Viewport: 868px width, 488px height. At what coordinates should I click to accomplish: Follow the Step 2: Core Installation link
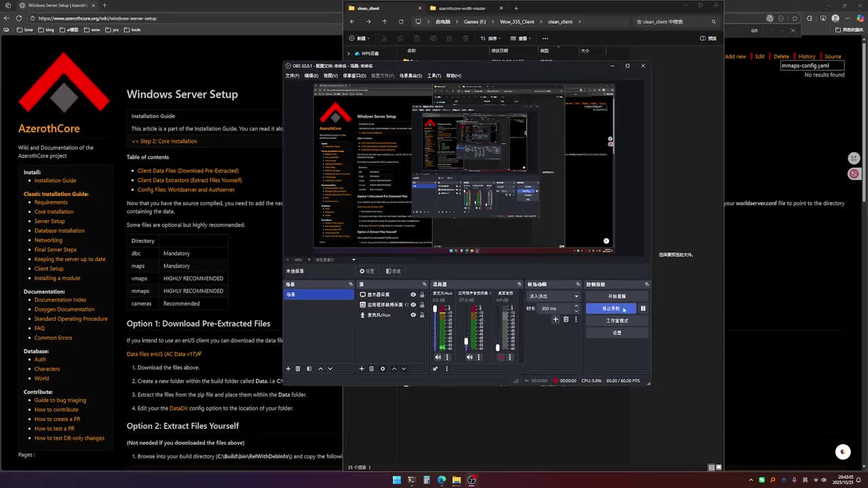164,141
